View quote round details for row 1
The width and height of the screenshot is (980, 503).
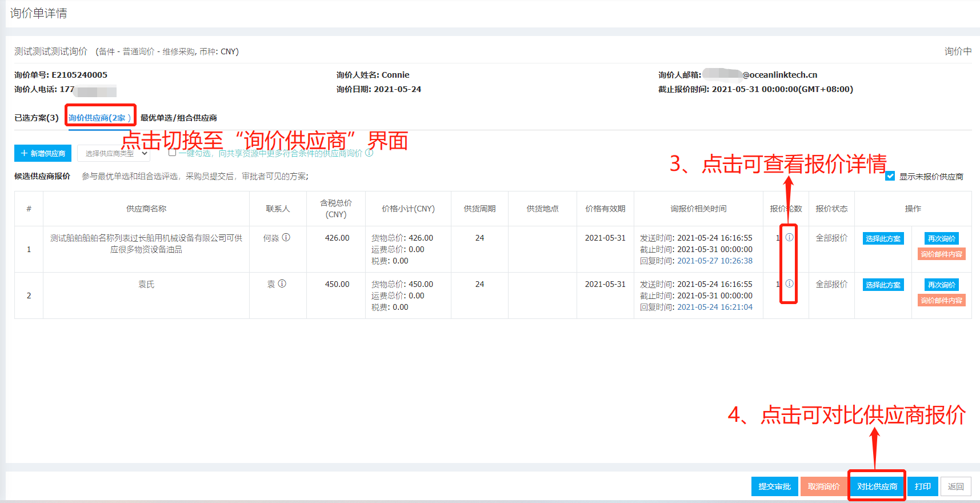click(x=789, y=237)
